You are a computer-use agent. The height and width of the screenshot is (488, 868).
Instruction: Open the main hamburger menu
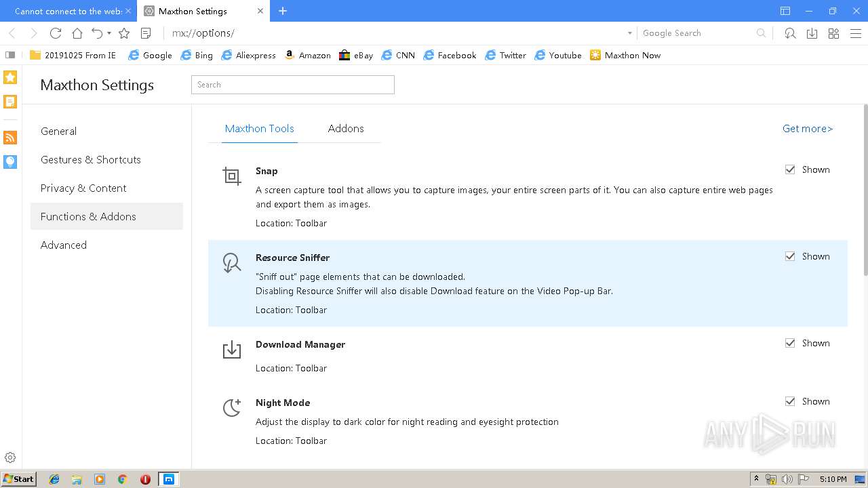pos(855,33)
